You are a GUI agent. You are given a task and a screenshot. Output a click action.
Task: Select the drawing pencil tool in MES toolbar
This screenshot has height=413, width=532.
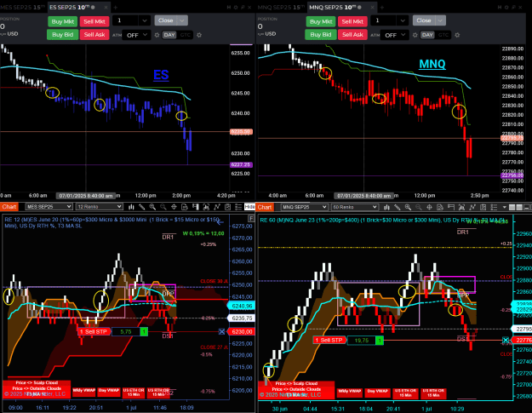click(x=142, y=207)
